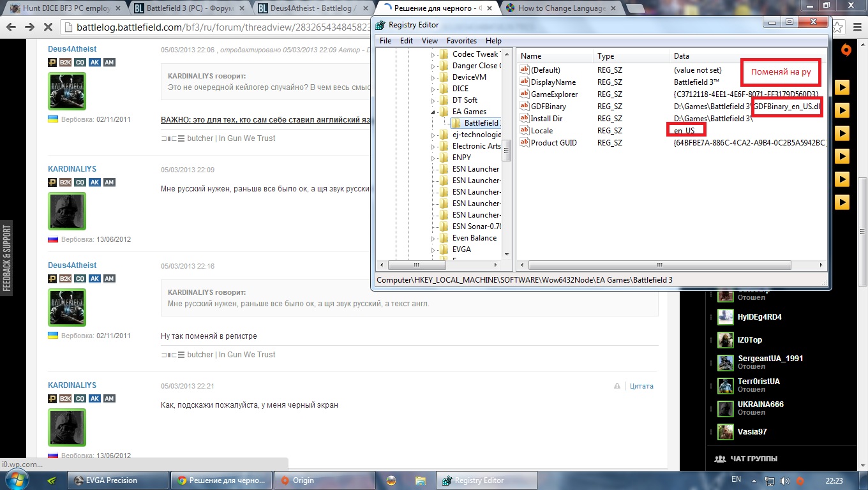Close the 'Battlefield 3 (PC) - Форум' tab
Screen dimensions: 868x490
click(243, 8)
